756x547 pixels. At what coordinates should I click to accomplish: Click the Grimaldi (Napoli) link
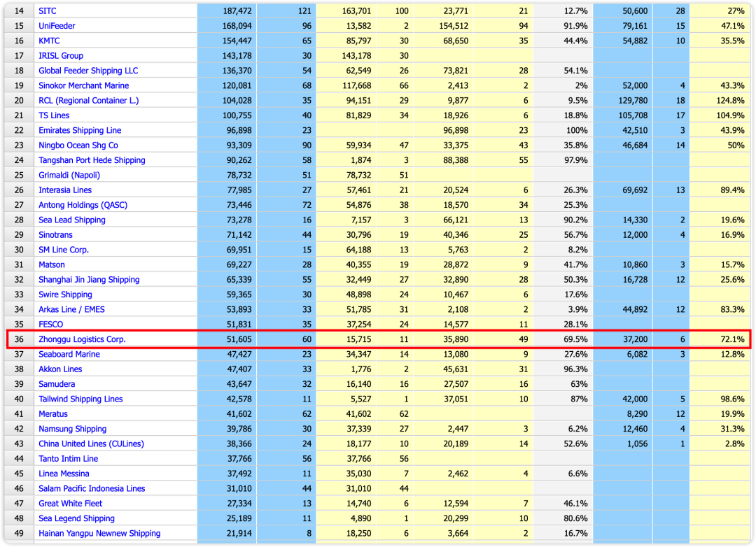point(69,175)
